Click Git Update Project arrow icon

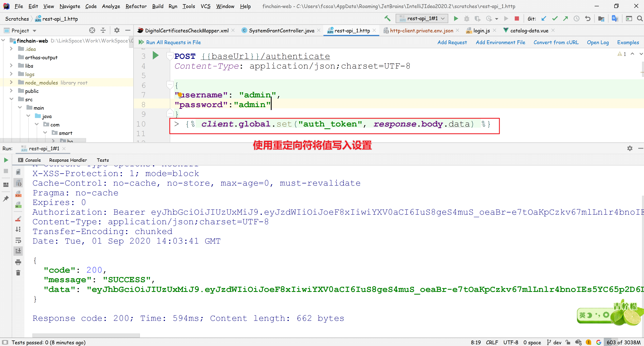543,18
